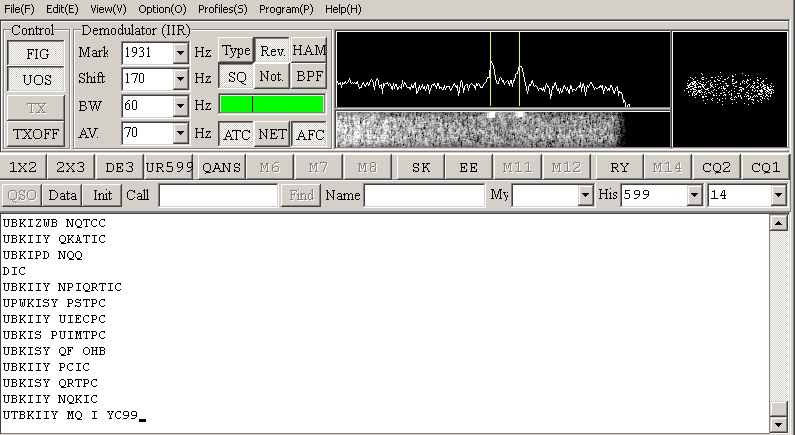Screen dimensions: 795x435
Task: Click the XY scope display
Action: (730, 89)
